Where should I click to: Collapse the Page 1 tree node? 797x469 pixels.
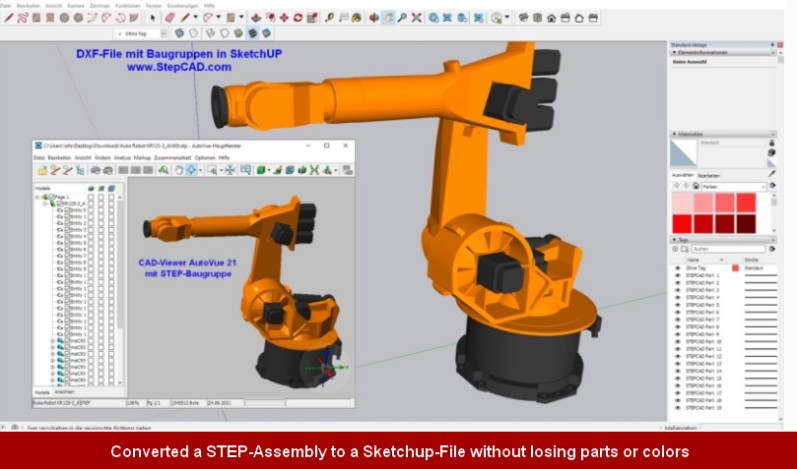point(38,197)
